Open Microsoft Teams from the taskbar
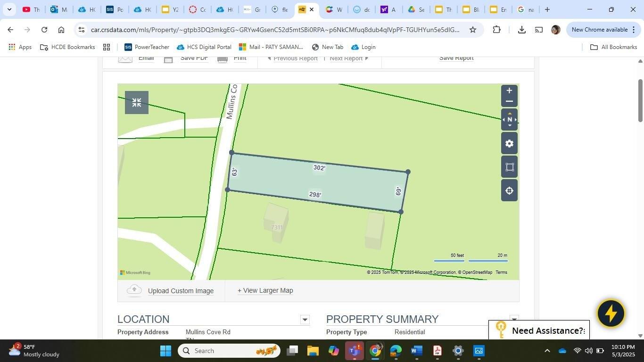This screenshot has height=362, width=644. pyautogui.click(x=355, y=351)
